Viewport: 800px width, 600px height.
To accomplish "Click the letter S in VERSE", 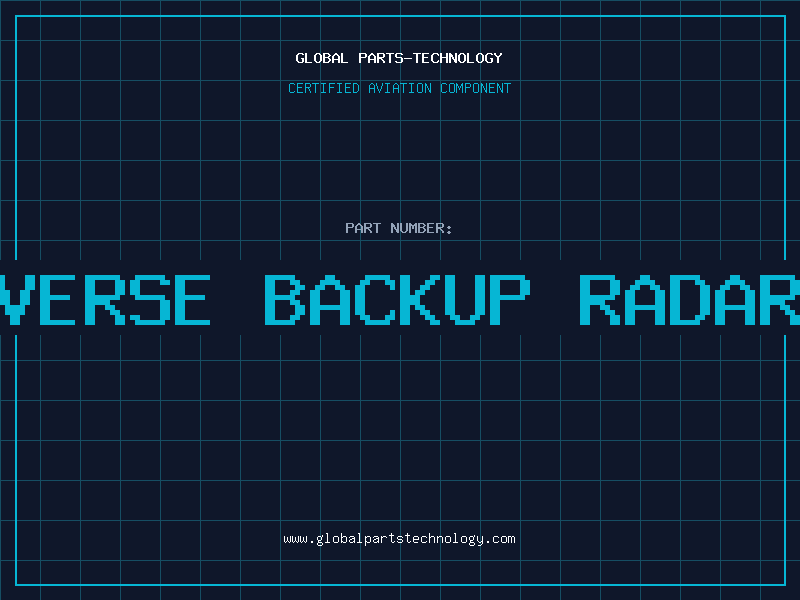I will 149,299.
